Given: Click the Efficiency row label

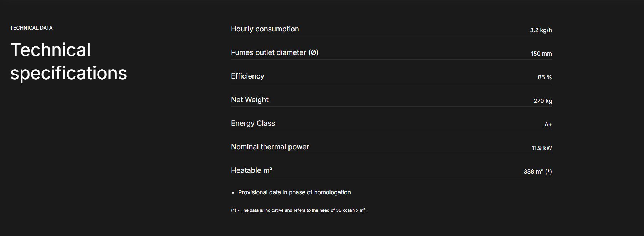Looking at the screenshot, I should (x=247, y=76).
